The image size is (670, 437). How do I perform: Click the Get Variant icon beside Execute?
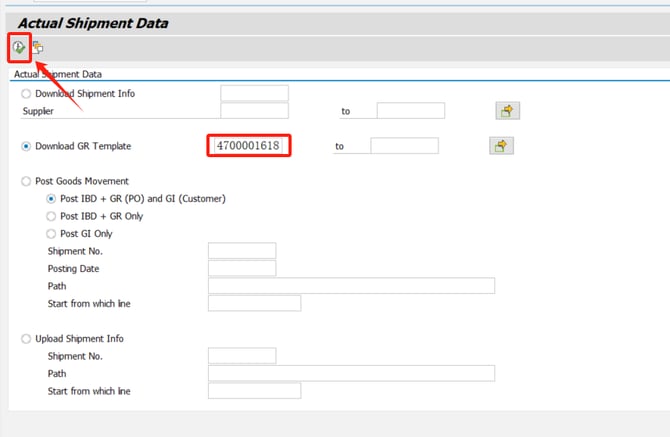pos(38,47)
